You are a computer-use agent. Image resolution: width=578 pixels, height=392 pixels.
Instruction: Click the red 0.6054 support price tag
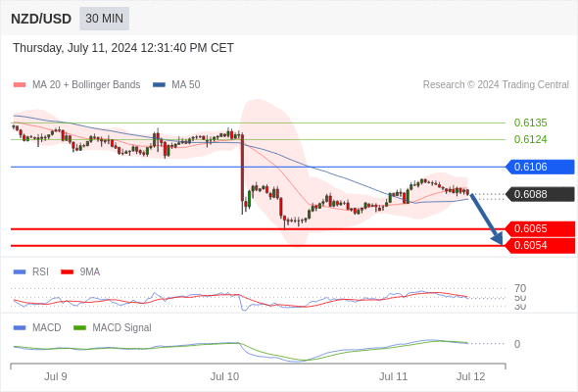[x=540, y=245]
